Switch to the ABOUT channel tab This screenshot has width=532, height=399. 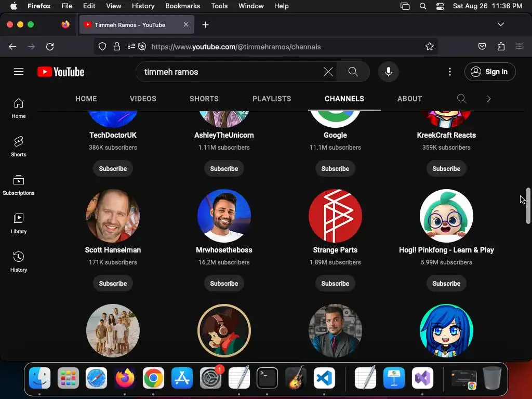[409, 99]
